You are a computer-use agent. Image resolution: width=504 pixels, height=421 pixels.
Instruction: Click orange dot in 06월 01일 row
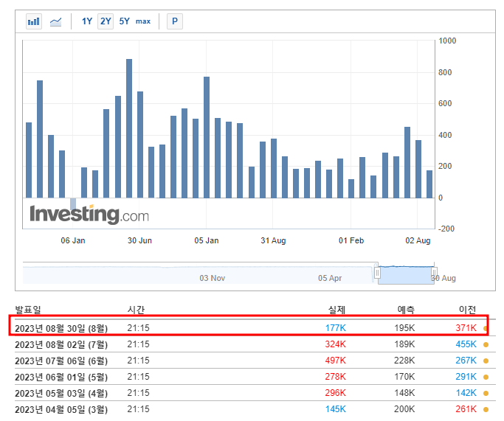coord(486,377)
